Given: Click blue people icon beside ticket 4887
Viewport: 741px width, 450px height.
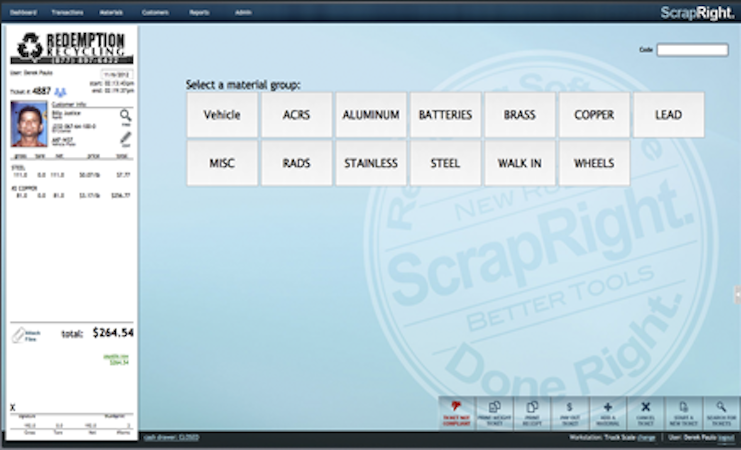Looking at the screenshot, I should click(60, 92).
